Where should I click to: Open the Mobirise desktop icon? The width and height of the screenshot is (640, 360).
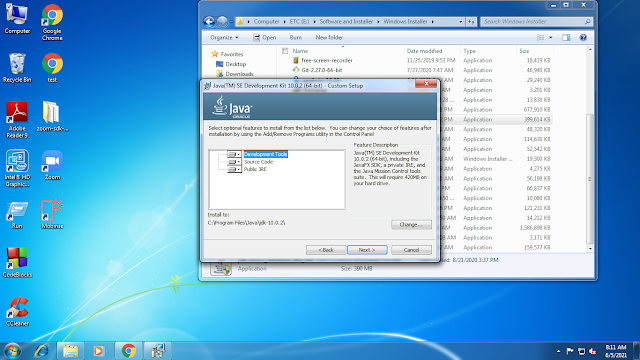52,214
